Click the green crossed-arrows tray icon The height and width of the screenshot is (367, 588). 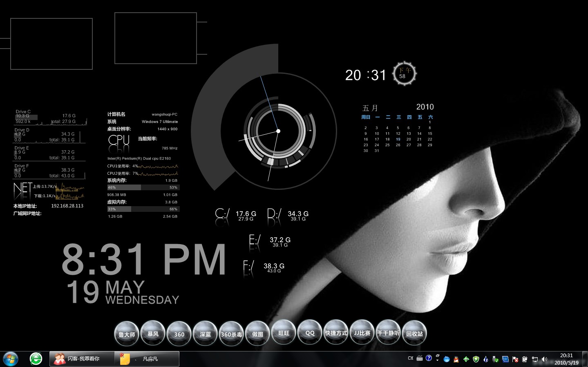pos(466,359)
